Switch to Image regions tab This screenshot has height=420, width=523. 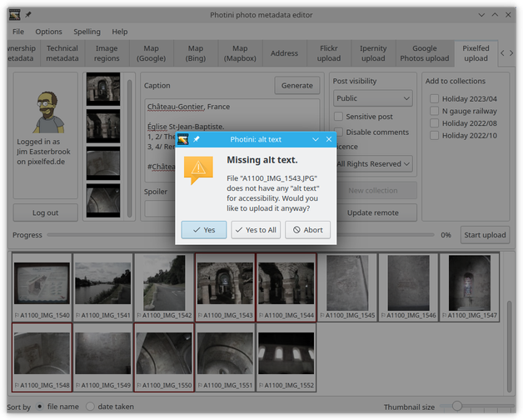pos(107,53)
